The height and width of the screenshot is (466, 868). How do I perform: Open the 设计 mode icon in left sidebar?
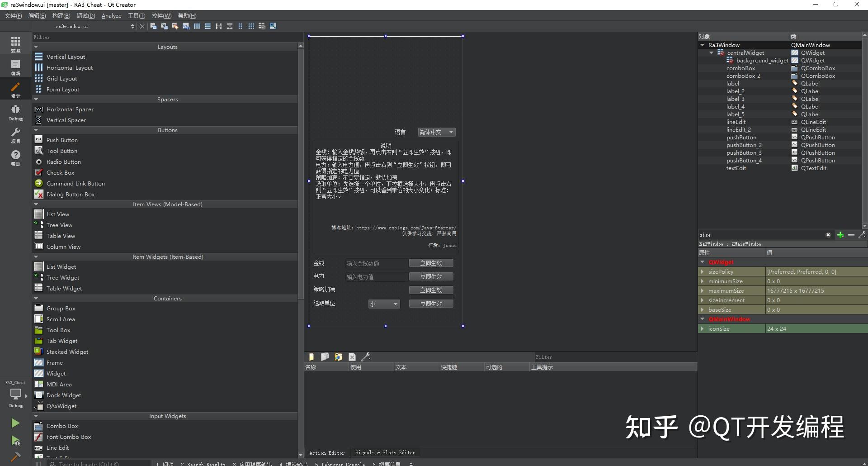[x=15, y=89]
